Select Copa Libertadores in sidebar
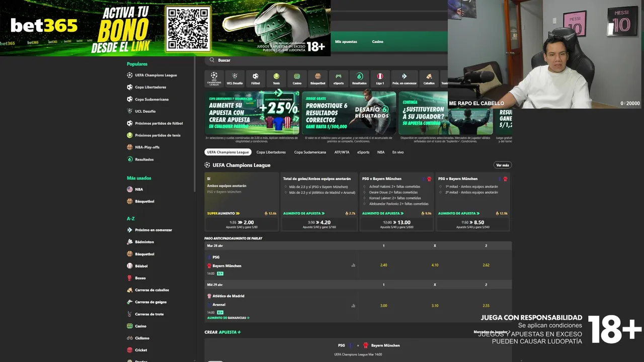644x362 pixels. tap(150, 87)
